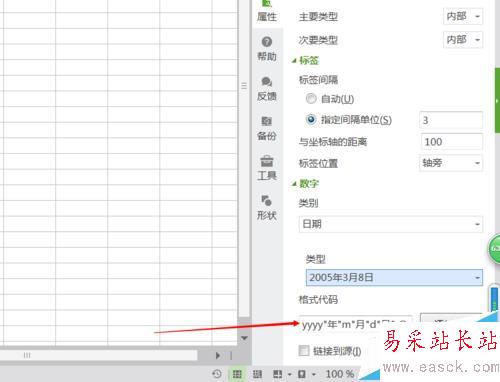The width and height of the screenshot is (500, 382).
Task: Switch to normal grid view in status bar
Action: click(x=237, y=374)
